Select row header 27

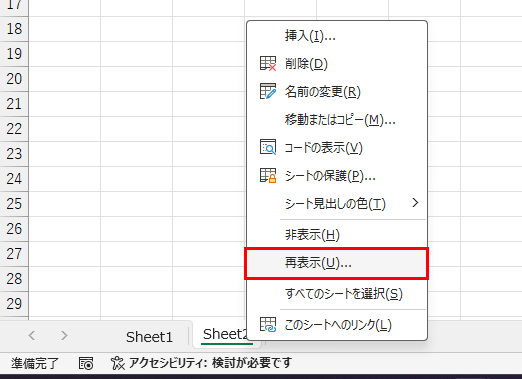click(14, 254)
